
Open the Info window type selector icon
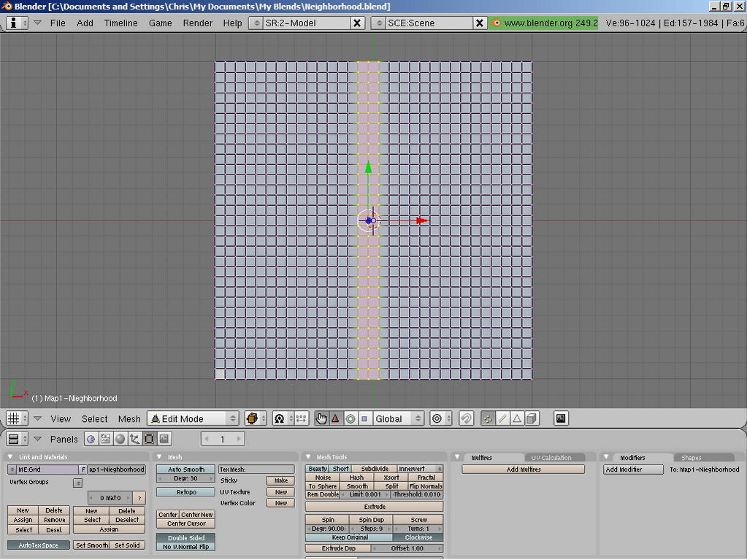tap(17, 23)
